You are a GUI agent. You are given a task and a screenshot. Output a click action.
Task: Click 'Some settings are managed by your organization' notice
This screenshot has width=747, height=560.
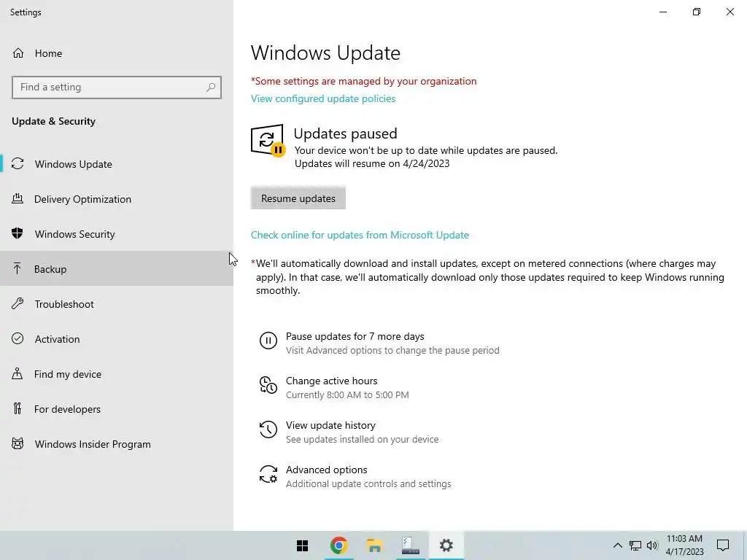tap(363, 81)
